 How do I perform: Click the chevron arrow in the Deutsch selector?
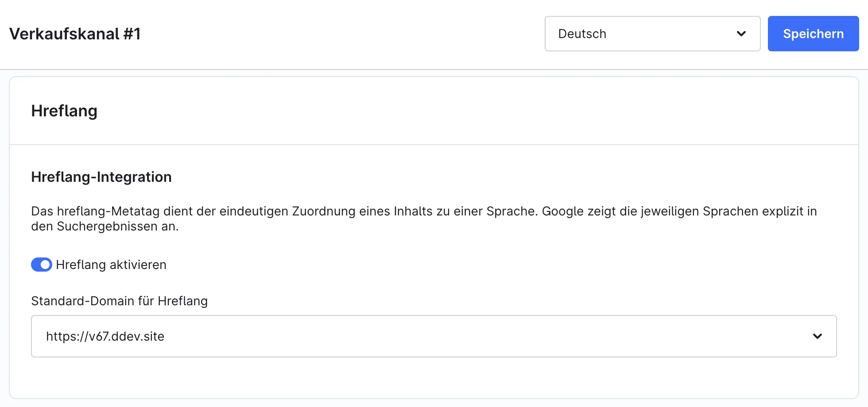click(x=741, y=34)
